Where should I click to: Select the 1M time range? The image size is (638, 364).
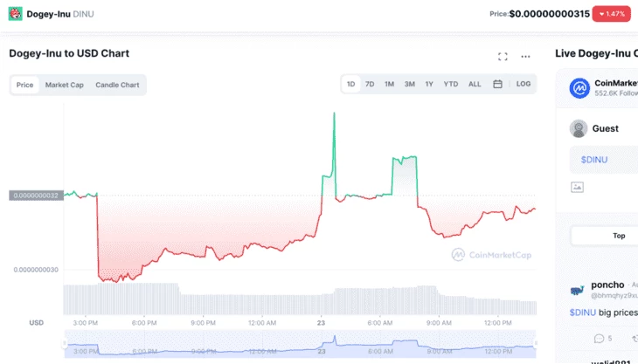pyautogui.click(x=389, y=84)
